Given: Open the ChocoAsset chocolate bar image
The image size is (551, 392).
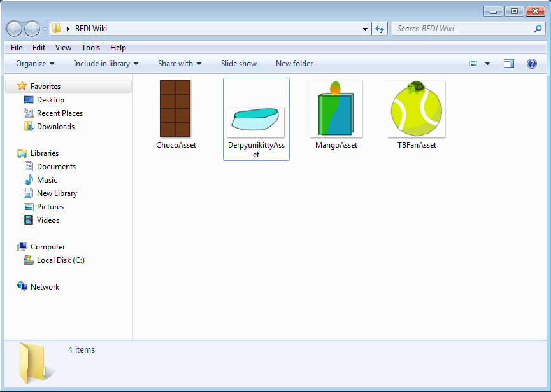Looking at the screenshot, I should (x=176, y=109).
